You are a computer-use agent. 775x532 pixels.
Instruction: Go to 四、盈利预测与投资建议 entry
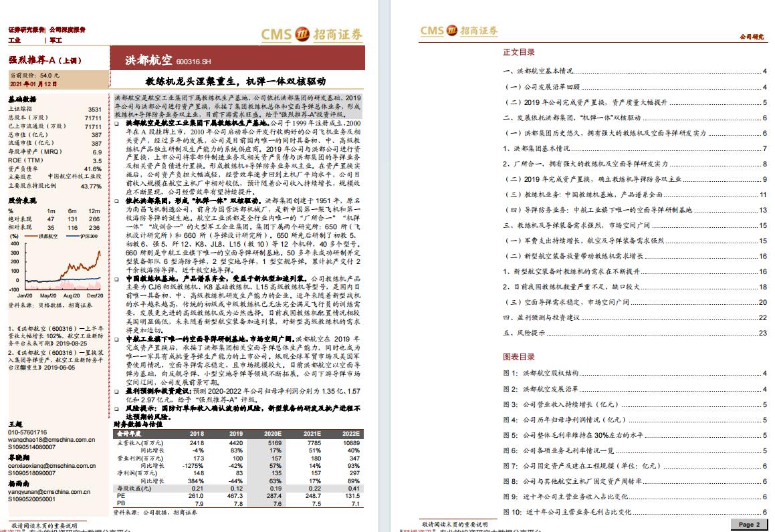[635, 317]
